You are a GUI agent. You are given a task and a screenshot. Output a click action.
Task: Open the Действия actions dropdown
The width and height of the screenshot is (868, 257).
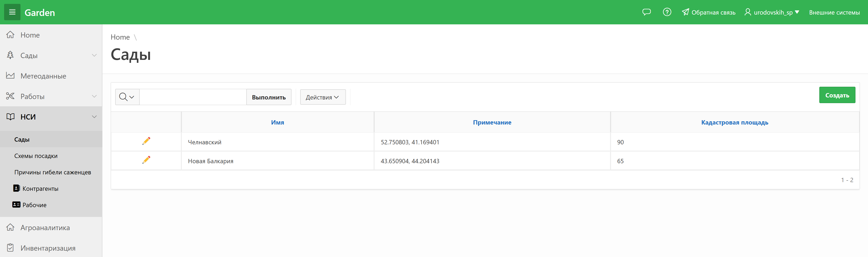[322, 97]
